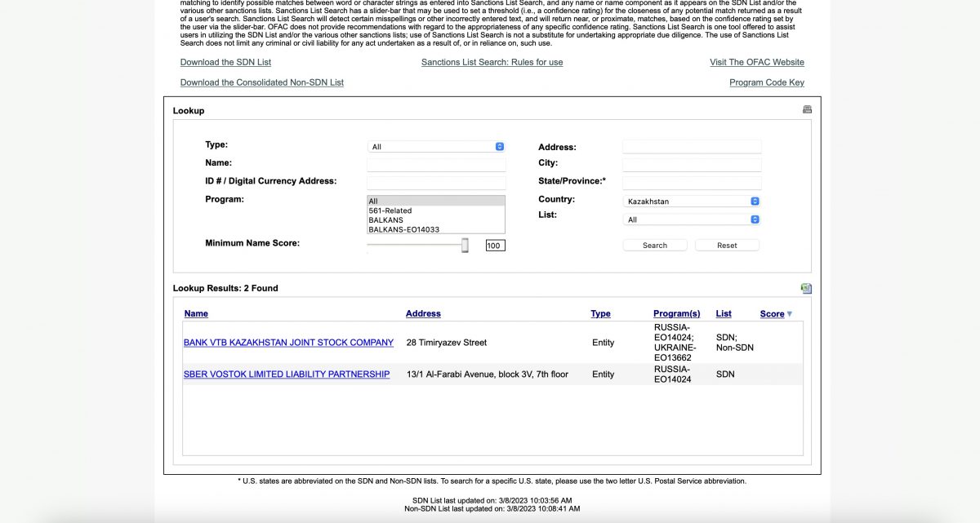
Task: Click 'RUSSIA-EO14024; UKRAINE-EO13662' program cell
Action: click(674, 343)
